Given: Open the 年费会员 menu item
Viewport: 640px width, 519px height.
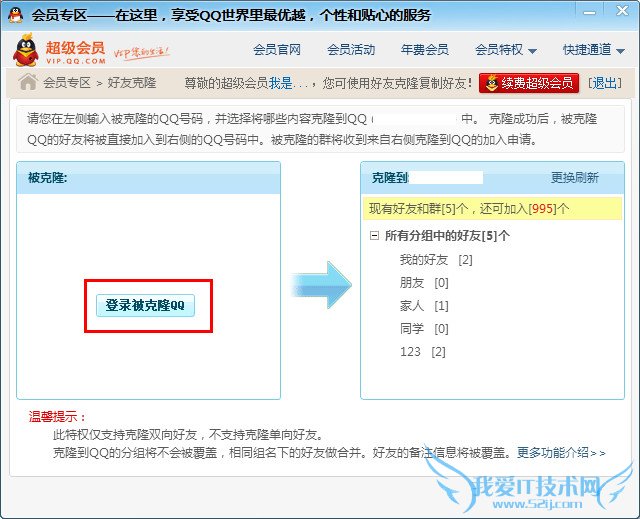Looking at the screenshot, I should click(x=424, y=50).
